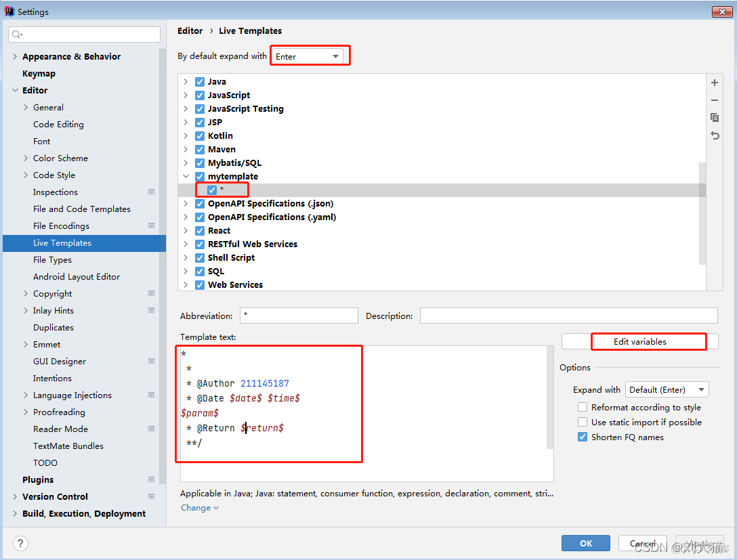Screen dimensions: 737x560
Task: Open the Expand with Default (Enter) dropdown
Action: coord(667,390)
